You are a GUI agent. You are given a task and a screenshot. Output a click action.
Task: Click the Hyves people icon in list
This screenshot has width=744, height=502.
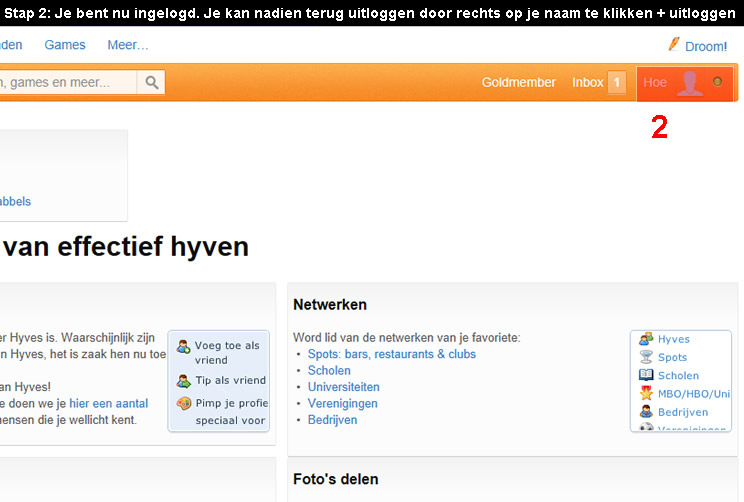646,339
